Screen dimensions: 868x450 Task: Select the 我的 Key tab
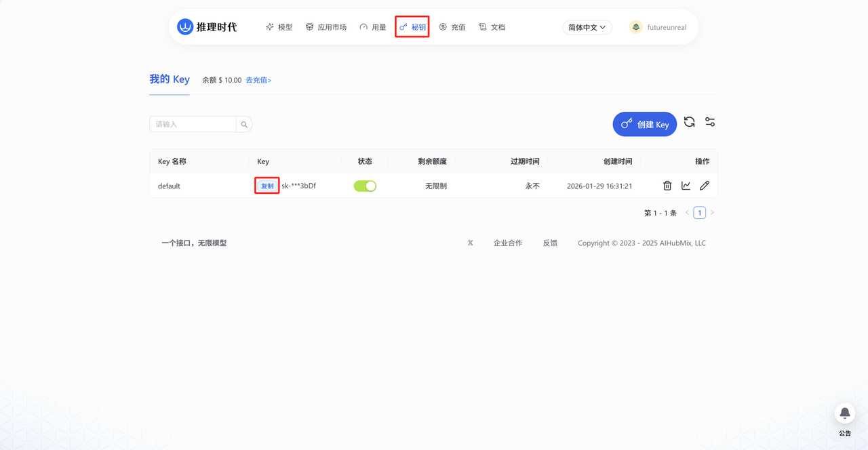[170, 79]
